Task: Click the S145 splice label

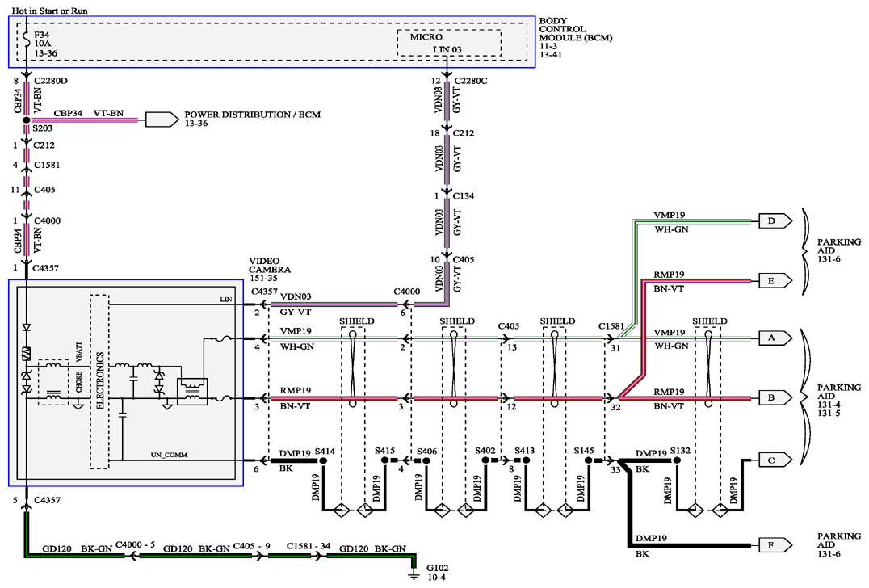Action: click(584, 450)
